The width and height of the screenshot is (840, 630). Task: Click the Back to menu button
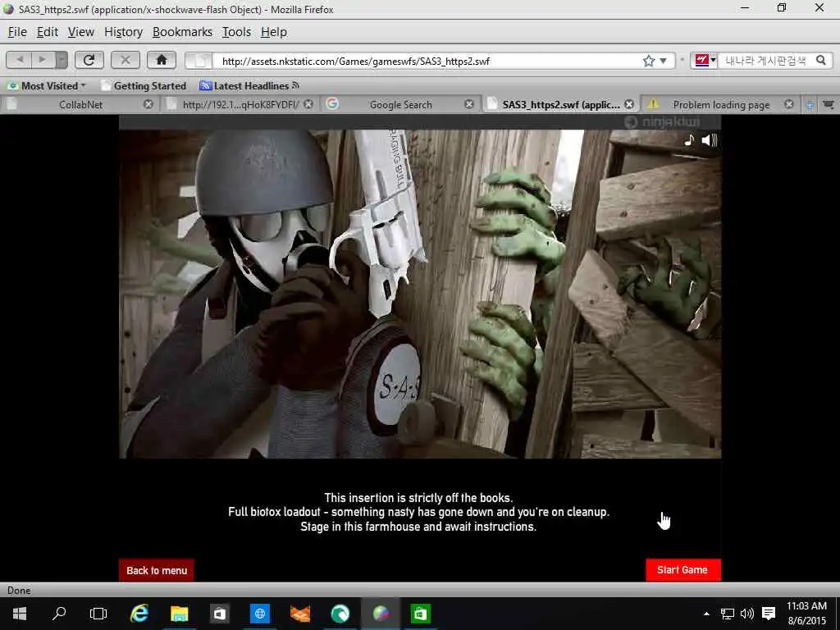[157, 571]
